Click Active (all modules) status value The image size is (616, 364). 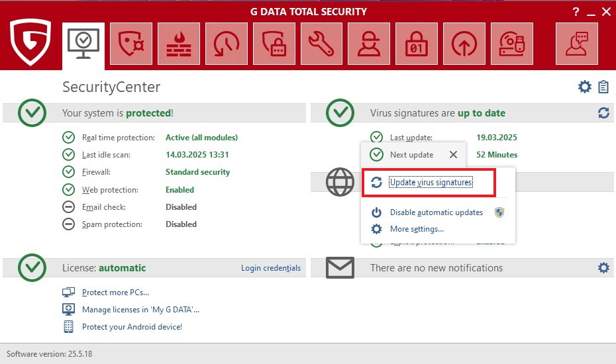201,138
